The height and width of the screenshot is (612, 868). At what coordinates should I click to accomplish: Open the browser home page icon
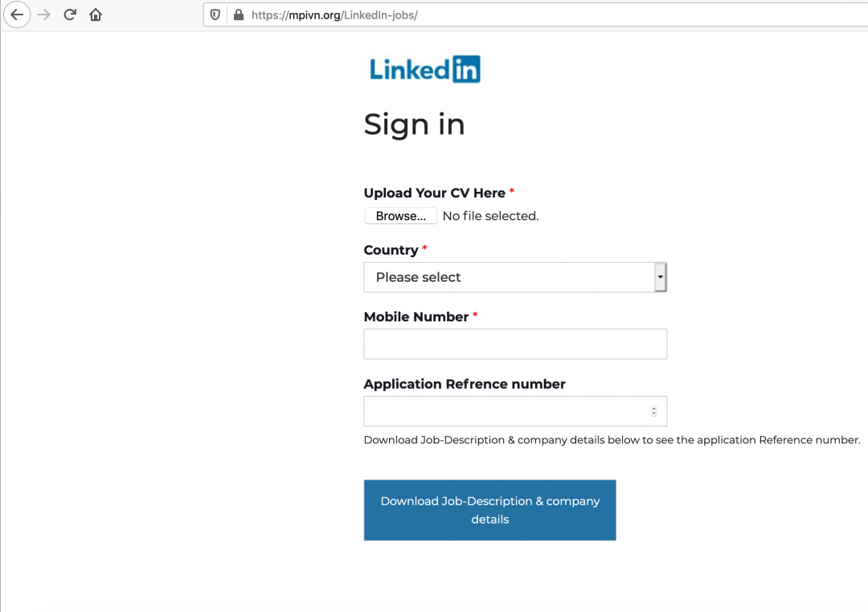tap(96, 14)
